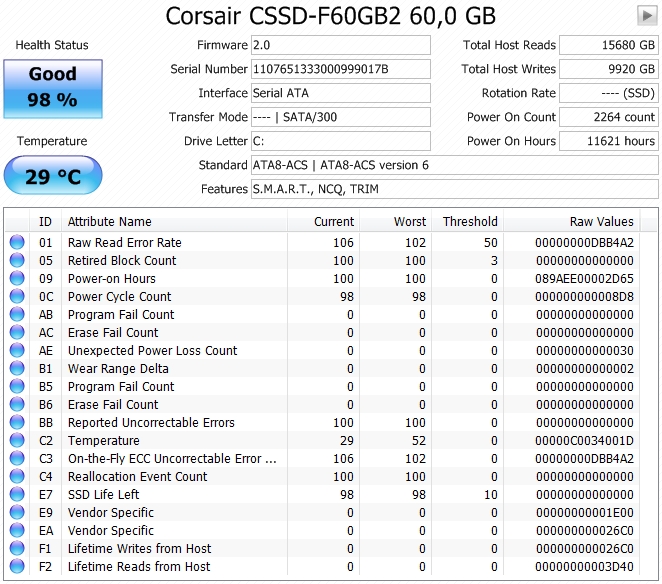Click the Power On Hours value 11621 hours

pos(609,141)
